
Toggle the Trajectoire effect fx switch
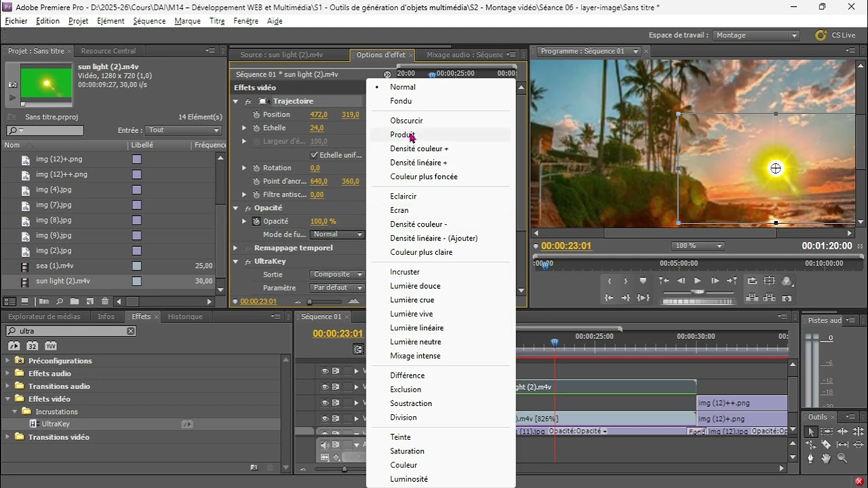[248, 101]
